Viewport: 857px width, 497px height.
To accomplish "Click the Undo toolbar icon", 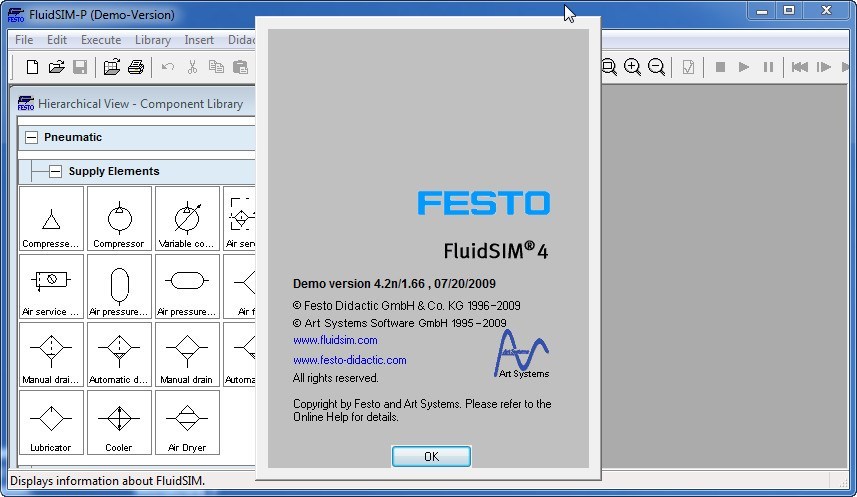I will coord(168,67).
